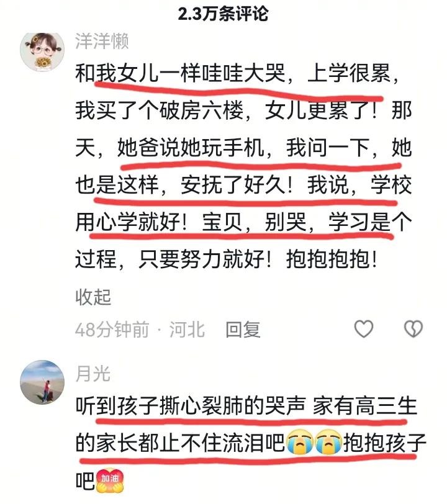Open 洋洋懒's sunflower girl avatar
This screenshot has width=447, height=504.
click(x=42, y=52)
